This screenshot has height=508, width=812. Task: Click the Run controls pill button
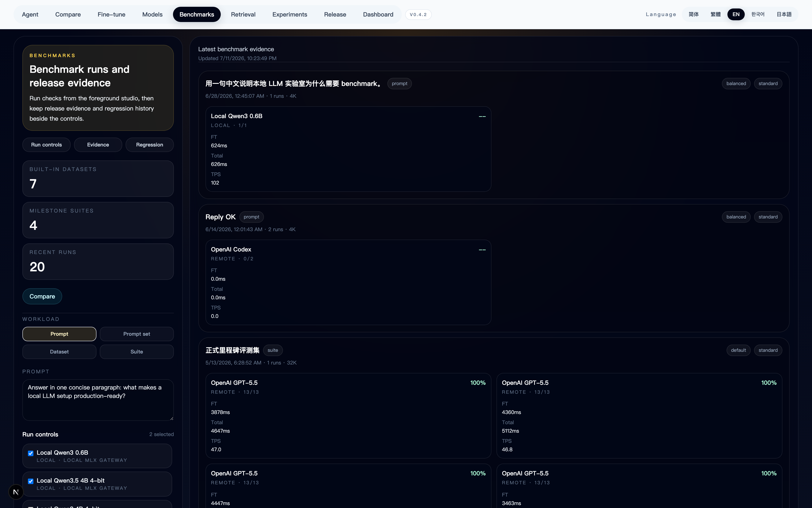(46, 145)
